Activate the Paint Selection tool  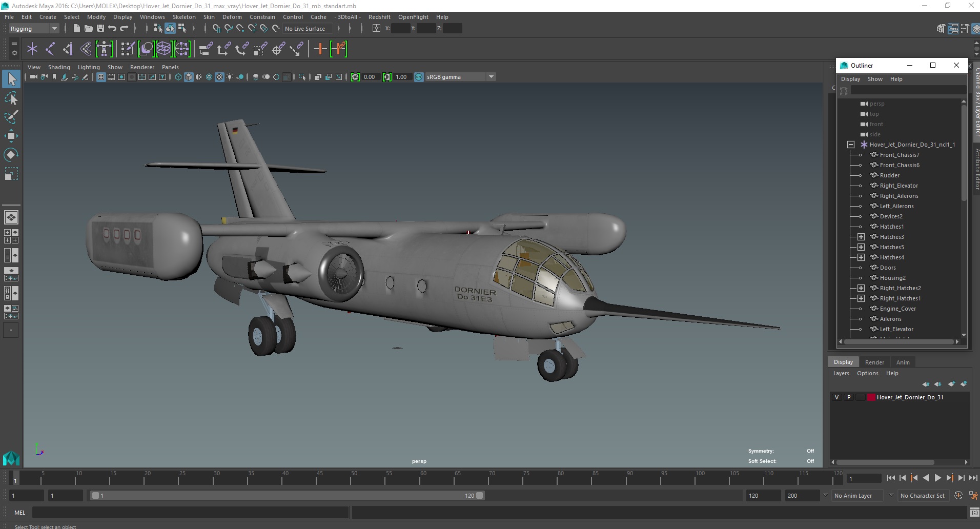pos(11,117)
